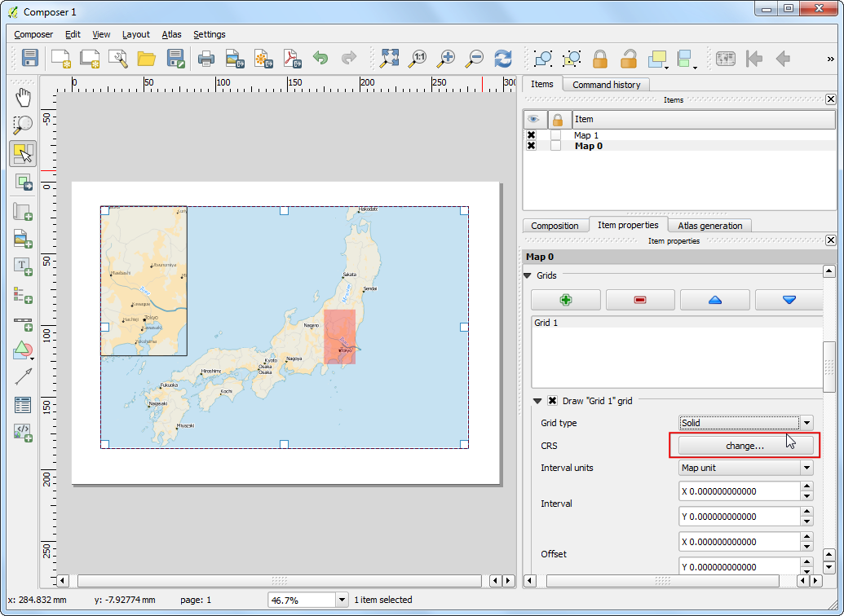Create a new composer
Screen dimensions: 844x616
pos(60,58)
